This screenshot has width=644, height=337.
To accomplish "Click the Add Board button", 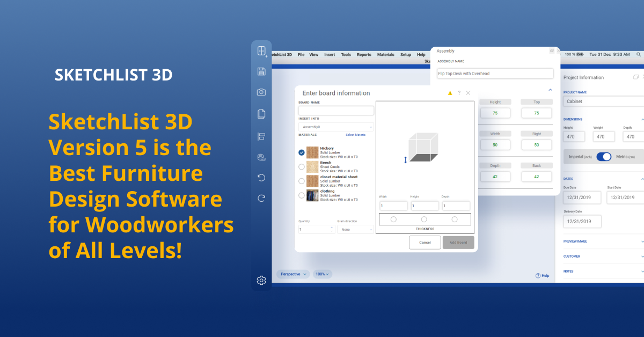I will [x=458, y=243].
